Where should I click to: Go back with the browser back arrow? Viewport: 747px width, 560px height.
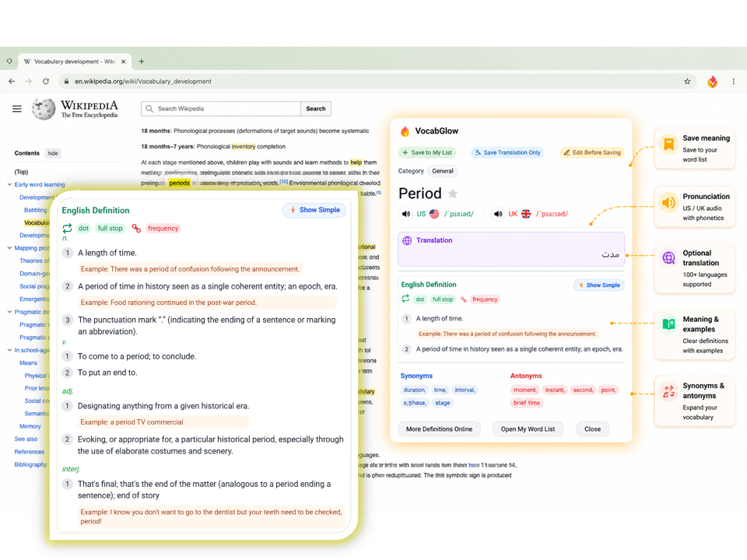[12, 82]
